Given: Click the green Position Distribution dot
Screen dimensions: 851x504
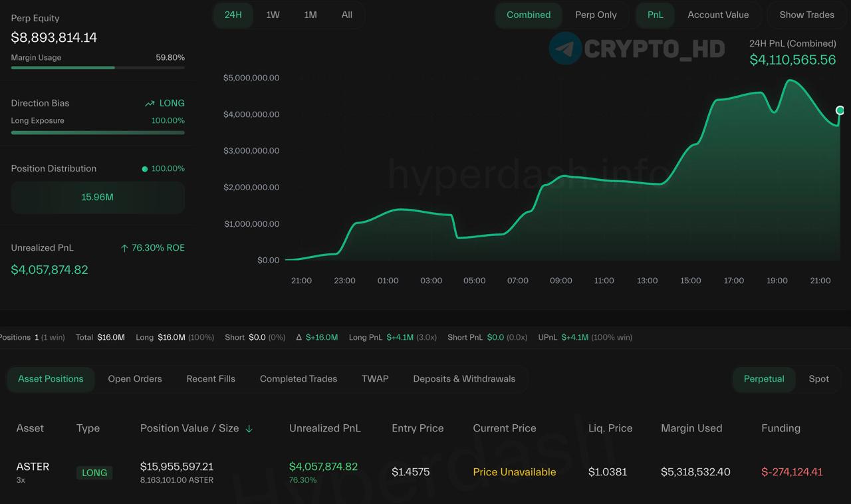Looking at the screenshot, I should tap(144, 169).
